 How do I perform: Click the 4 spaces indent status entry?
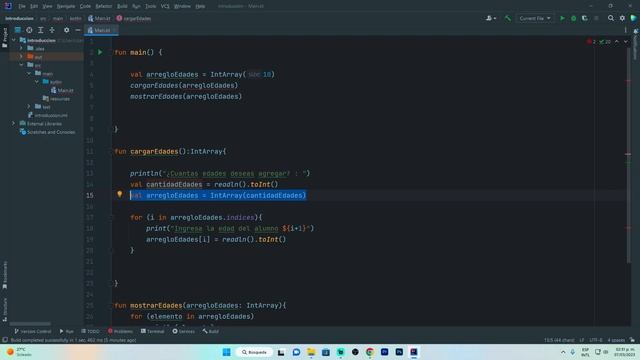[x=616, y=340]
